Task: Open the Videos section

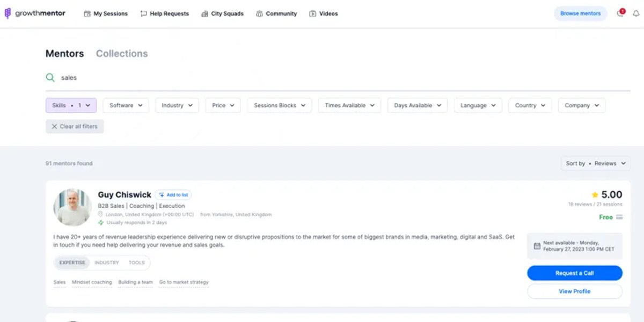Action: pyautogui.click(x=324, y=13)
